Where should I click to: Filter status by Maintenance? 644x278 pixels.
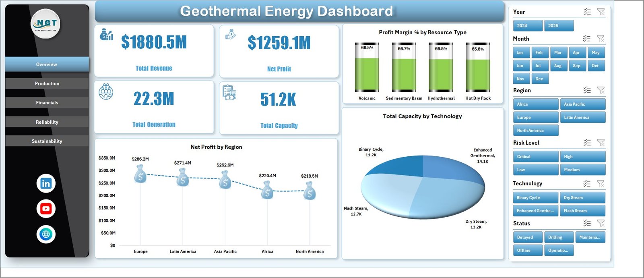(x=590, y=237)
